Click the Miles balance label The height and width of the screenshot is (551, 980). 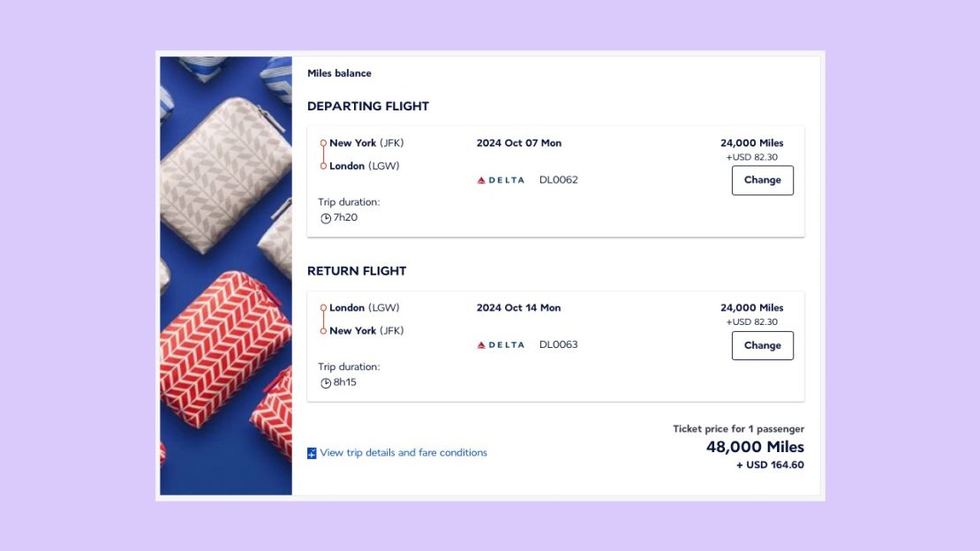pyautogui.click(x=339, y=73)
